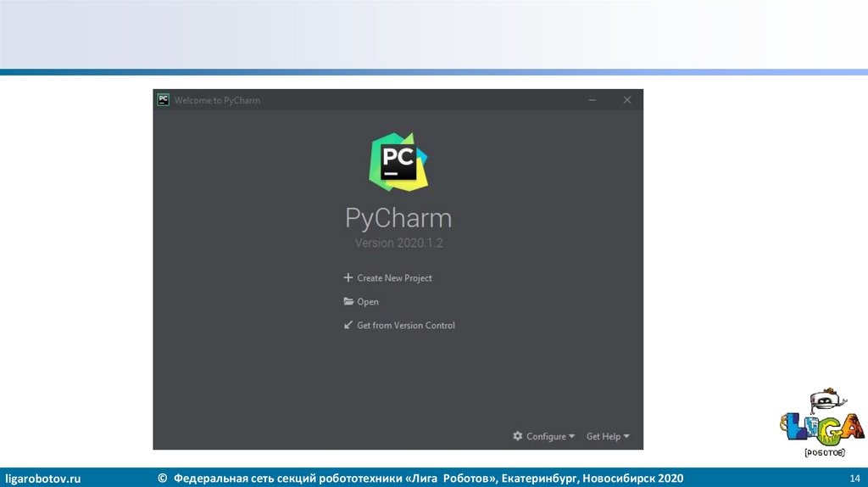Click the small PyCharm icon in the title bar
This screenshot has height=487, width=868.
tap(164, 100)
